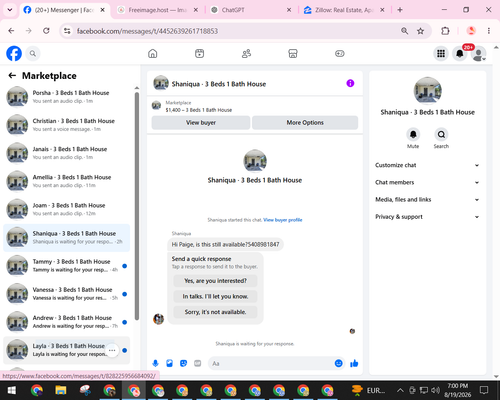Go back from Marketplace chats list

[x=12, y=76]
